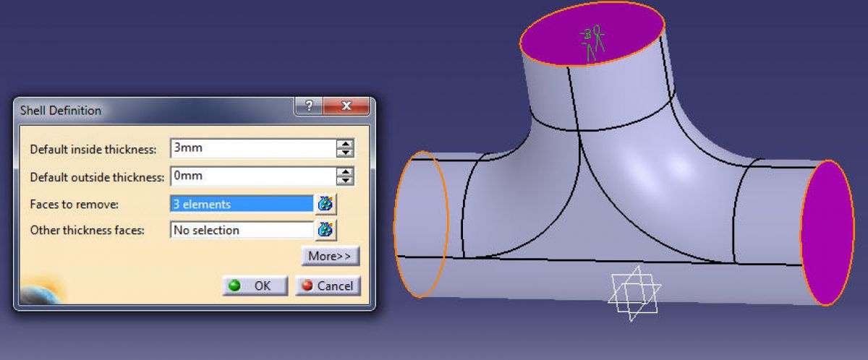Decrease Default inside thickness with down arrow
Image resolution: width=868 pixels, height=360 pixels.
click(346, 153)
